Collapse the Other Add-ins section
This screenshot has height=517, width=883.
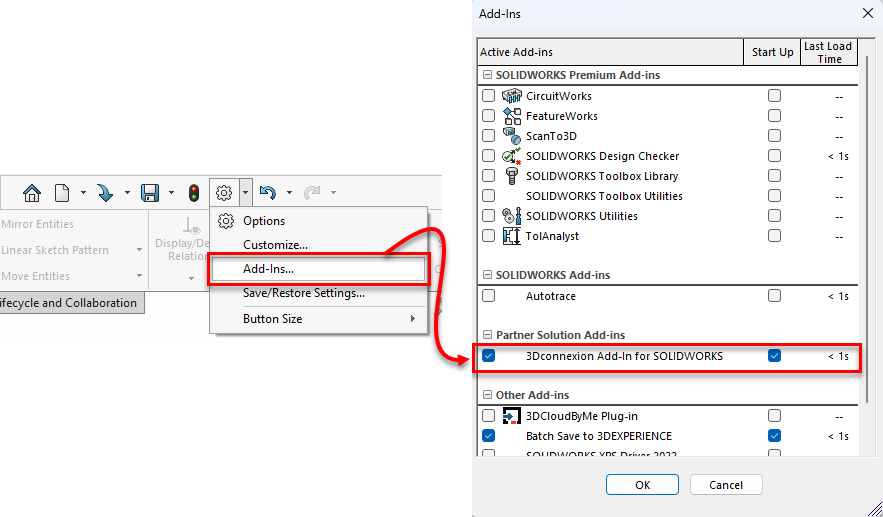pos(487,395)
